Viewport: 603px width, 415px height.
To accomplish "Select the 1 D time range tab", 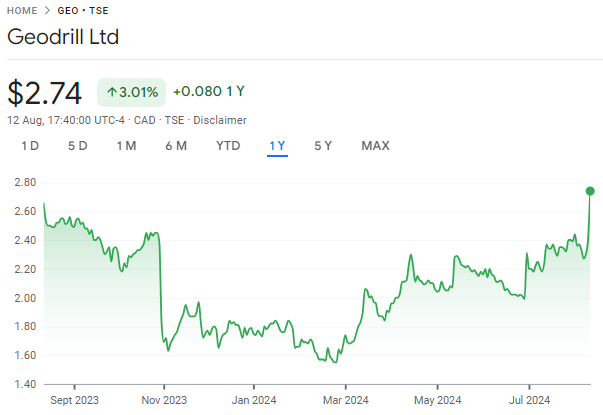I will click(30, 146).
